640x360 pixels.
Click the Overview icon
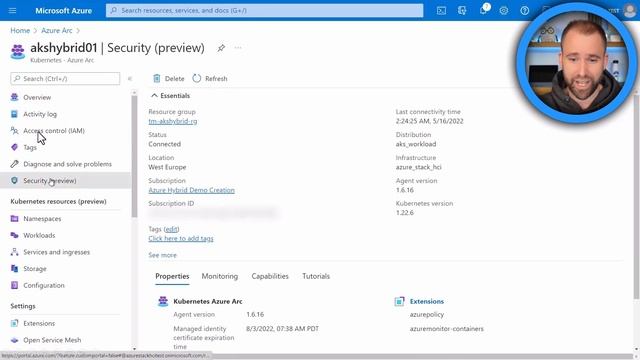coord(14,97)
